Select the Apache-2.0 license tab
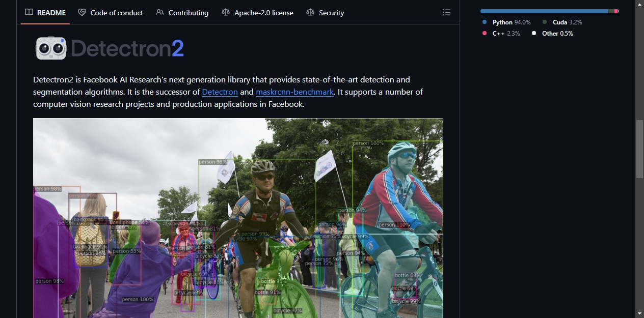The width and height of the screenshot is (644, 318). coord(257,13)
